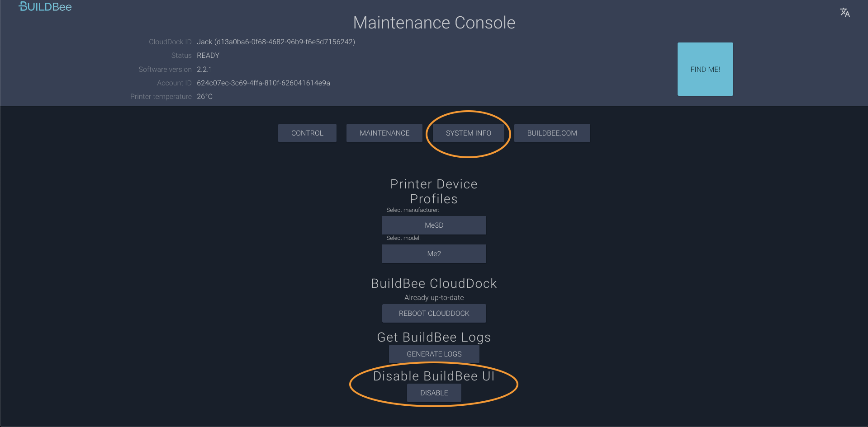The width and height of the screenshot is (868, 427).
Task: Click REBOOT CLOUDDOCK button
Action: 434,313
